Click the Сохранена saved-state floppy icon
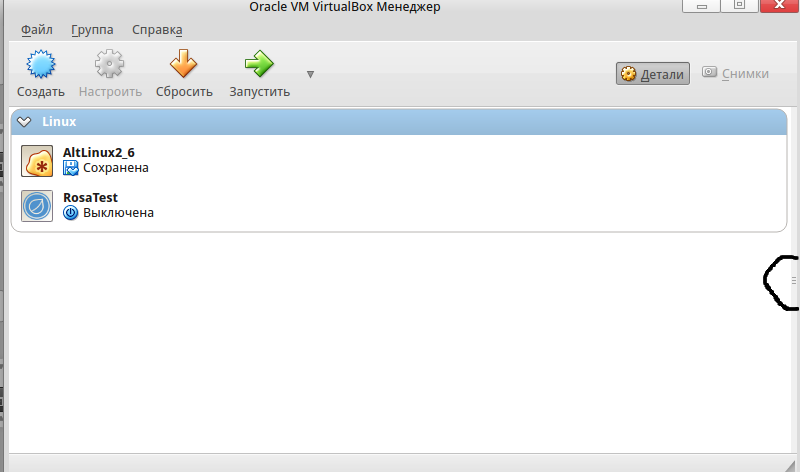This screenshot has width=800, height=472. pos(70,168)
